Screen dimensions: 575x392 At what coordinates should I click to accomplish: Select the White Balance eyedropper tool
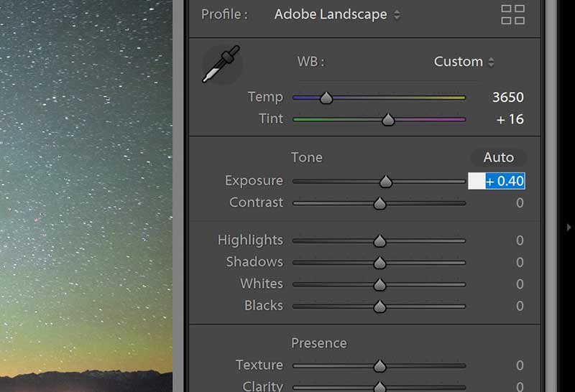coord(221,64)
